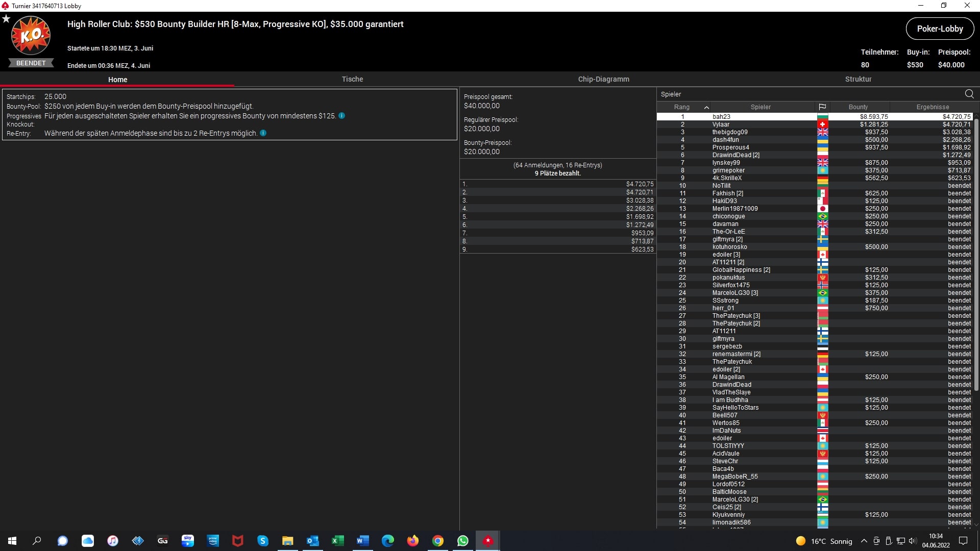Click info icon next to progressive bounty text
The image size is (980, 551).
click(x=342, y=116)
